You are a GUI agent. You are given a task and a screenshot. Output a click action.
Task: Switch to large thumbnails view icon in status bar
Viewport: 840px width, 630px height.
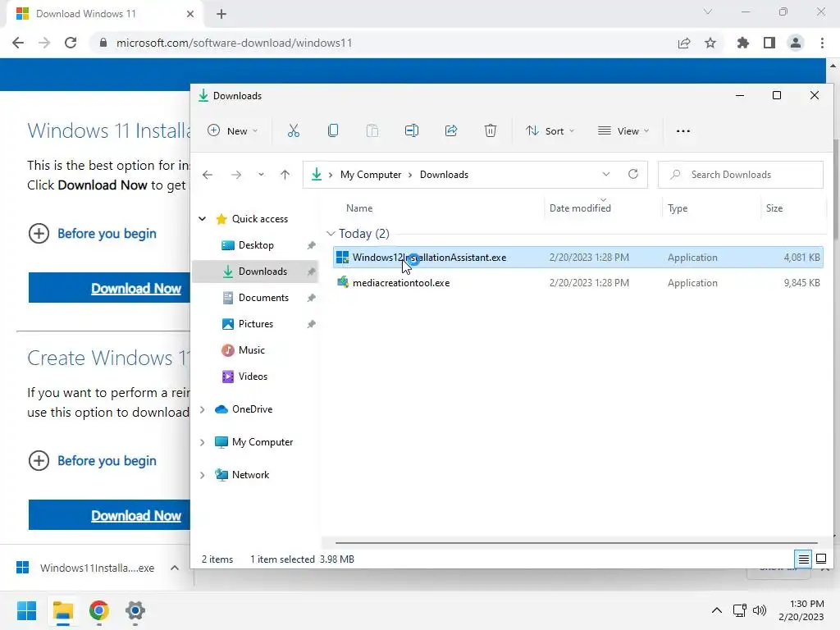click(x=821, y=559)
